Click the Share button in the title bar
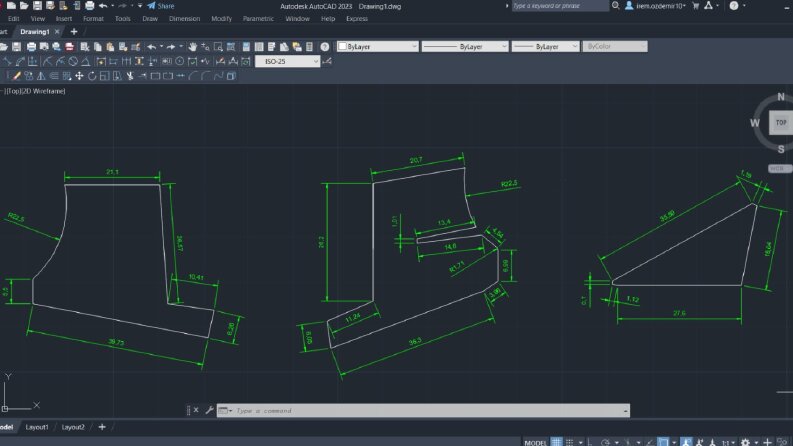This screenshot has height=446, width=793. click(161, 6)
